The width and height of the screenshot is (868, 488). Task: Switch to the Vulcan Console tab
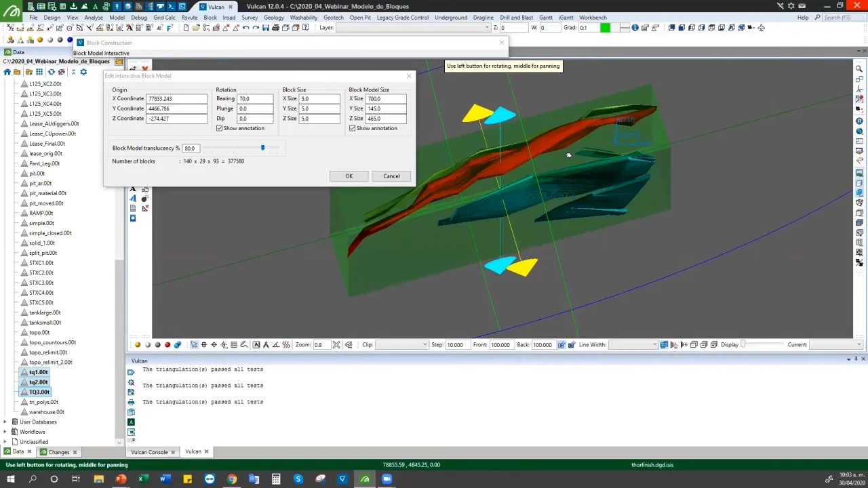tap(149, 452)
